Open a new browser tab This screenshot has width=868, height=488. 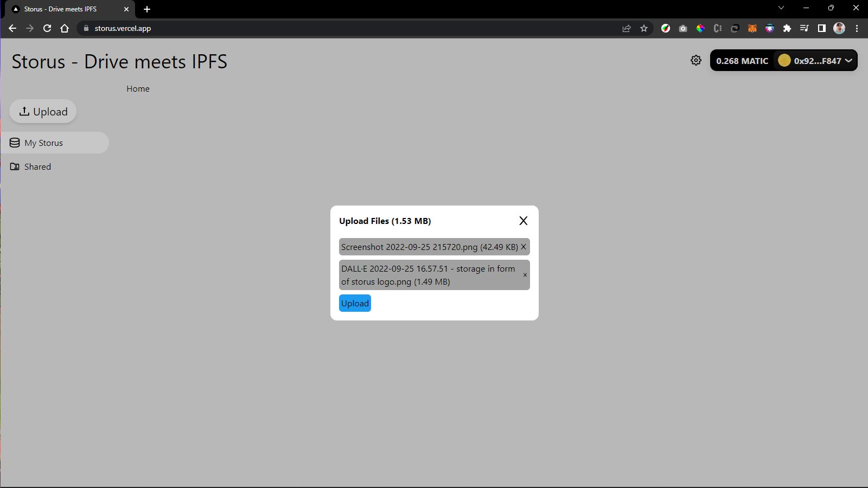(x=147, y=9)
